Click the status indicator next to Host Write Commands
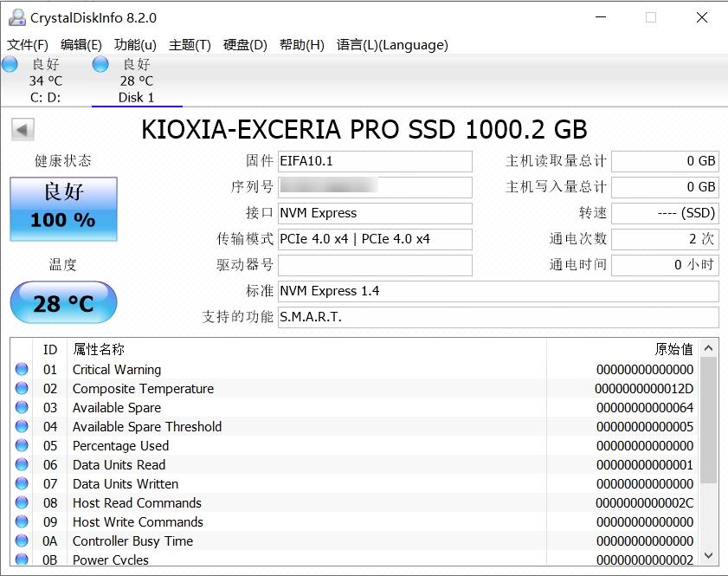Image resolution: width=728 pixels, height=576 pixels. (22, 521)
